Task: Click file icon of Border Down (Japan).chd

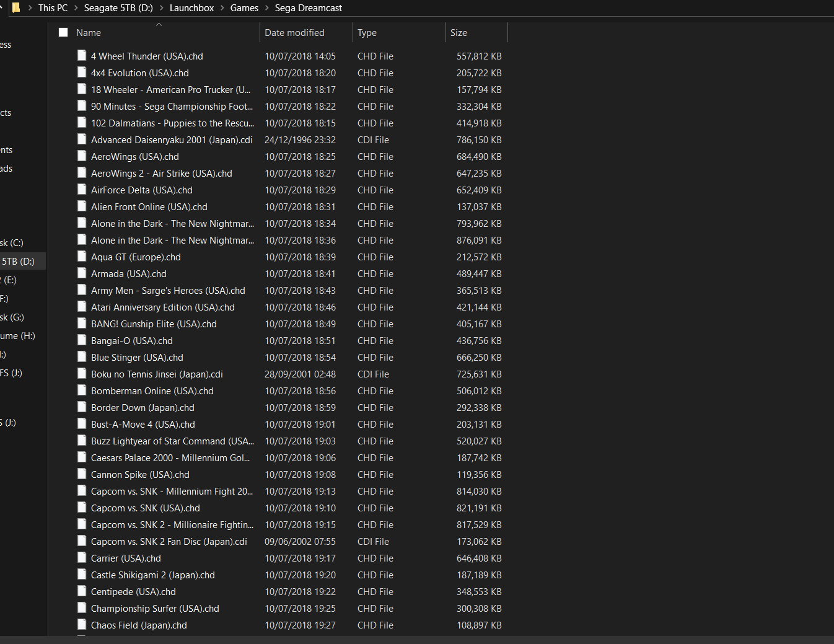Action: pyautogui.click(x=82, y=407)
